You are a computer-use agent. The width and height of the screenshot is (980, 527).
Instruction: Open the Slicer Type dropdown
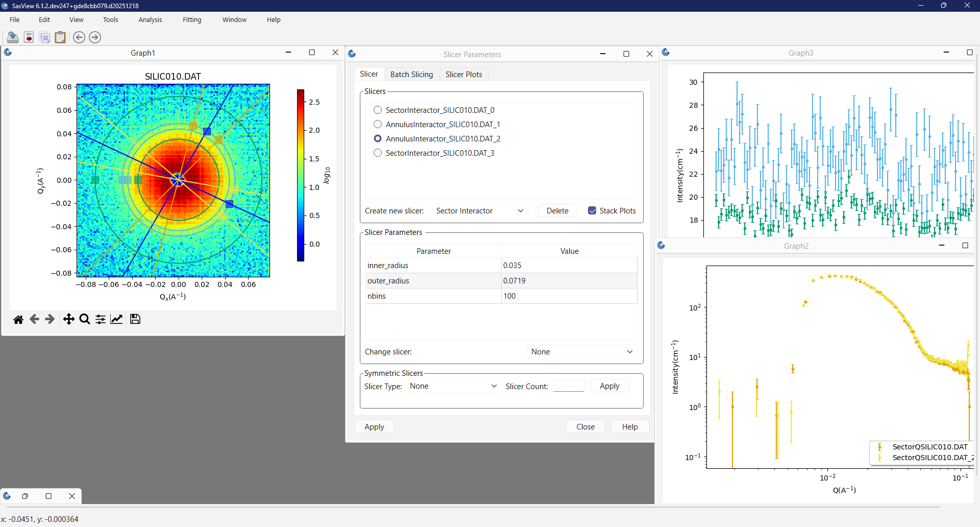pyautogui.click(x=453, y=386)
